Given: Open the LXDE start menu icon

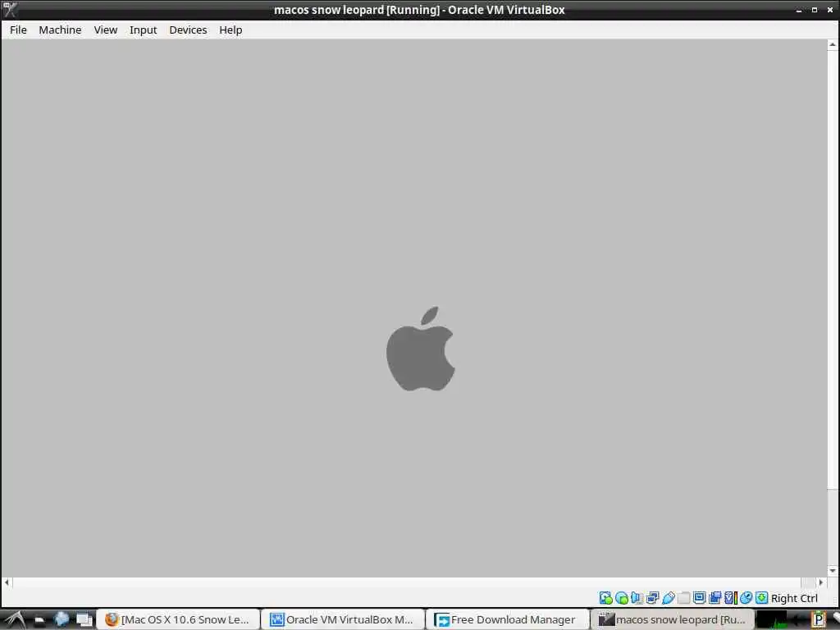Looking at the screenshot, I should tap(14, 620).
